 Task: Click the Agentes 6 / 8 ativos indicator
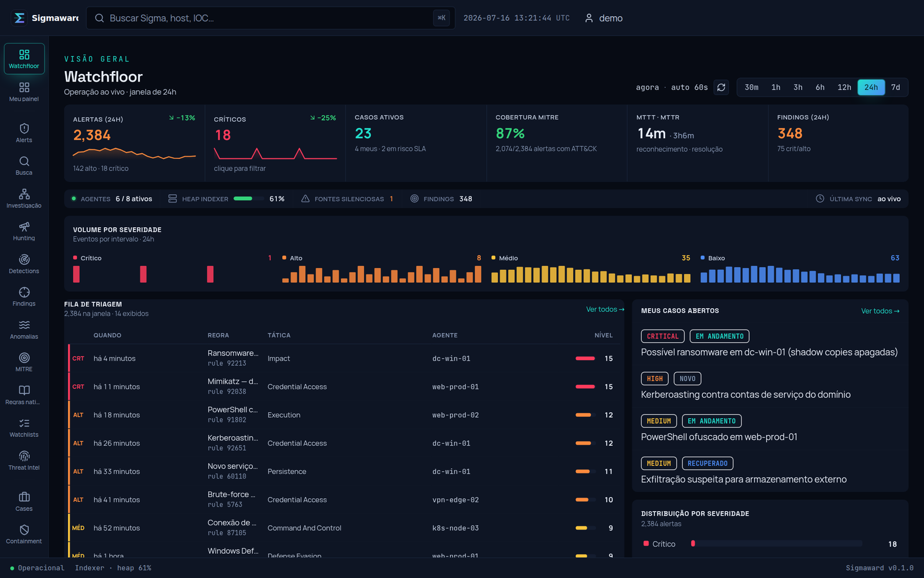[111, 199]
